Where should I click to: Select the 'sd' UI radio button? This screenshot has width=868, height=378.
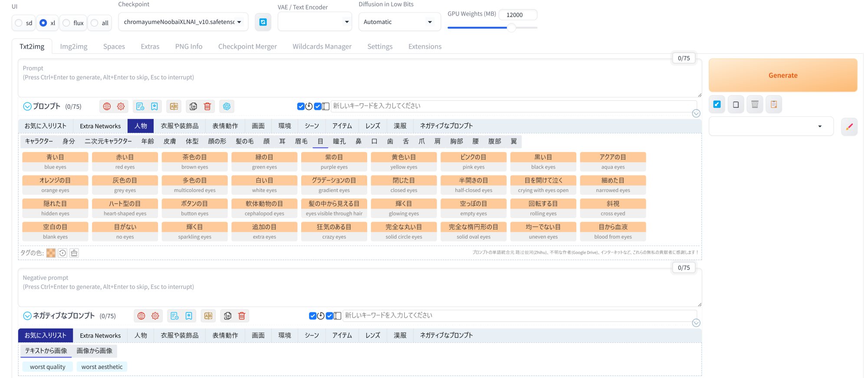(x=19, y=23)
